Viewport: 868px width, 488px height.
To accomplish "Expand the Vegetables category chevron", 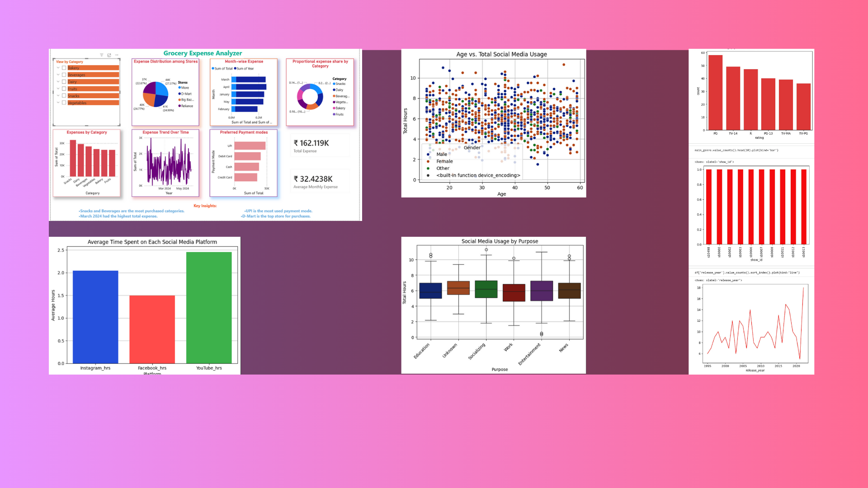I will coord(58,103).
